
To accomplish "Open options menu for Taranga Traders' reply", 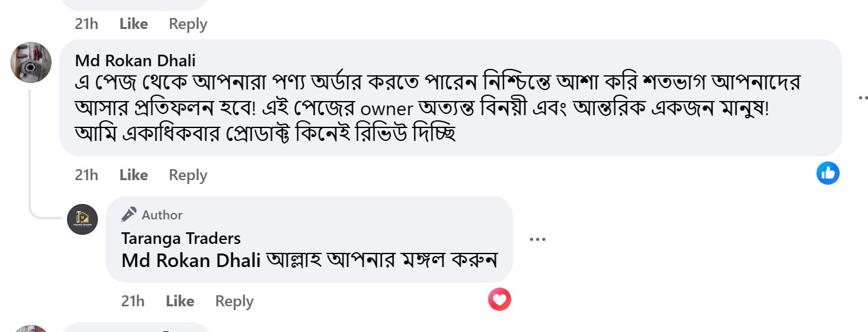I will (537, 239).
